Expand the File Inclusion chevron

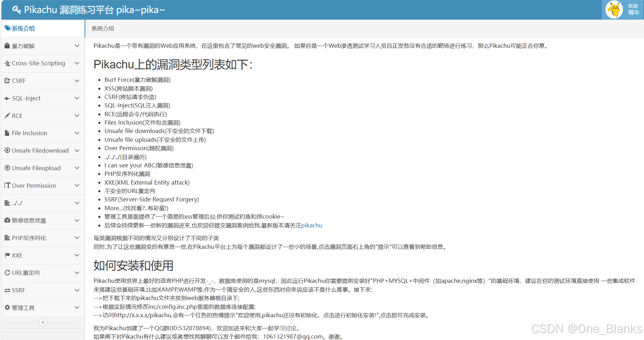coord(77,133)
